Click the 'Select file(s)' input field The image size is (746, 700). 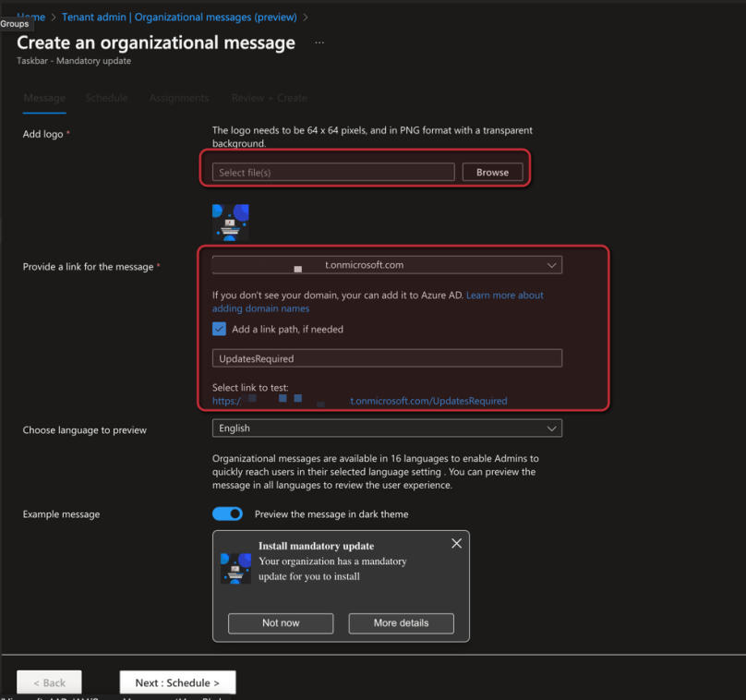332,172
